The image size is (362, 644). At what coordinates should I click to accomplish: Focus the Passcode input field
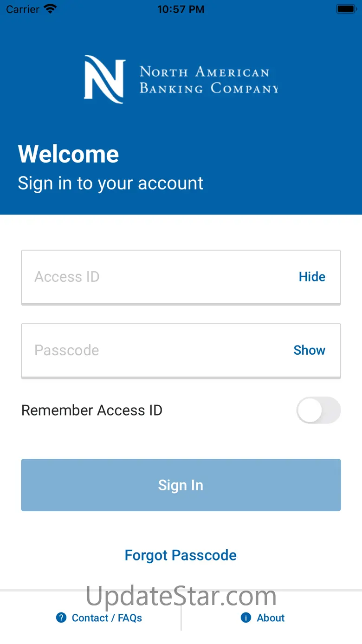click(x=181, y=351)
